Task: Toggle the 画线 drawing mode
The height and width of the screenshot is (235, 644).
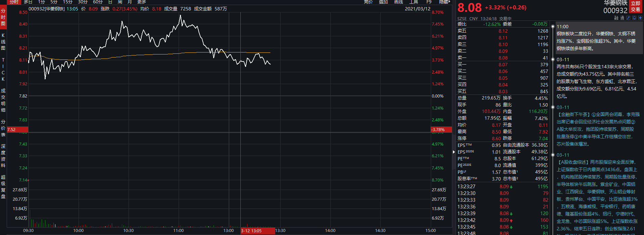Action: 399,2
